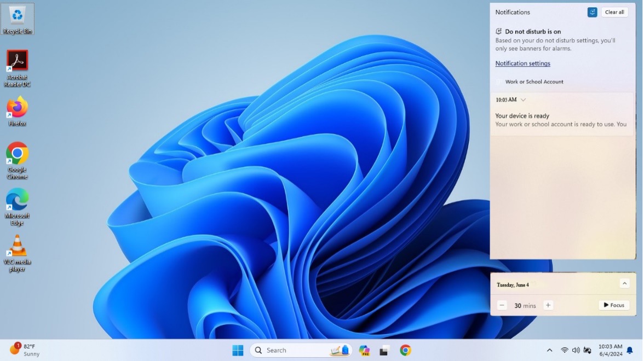
Task: Open Copilot from the taskbar
Action: pyautogui.click(x=364, y=350)
